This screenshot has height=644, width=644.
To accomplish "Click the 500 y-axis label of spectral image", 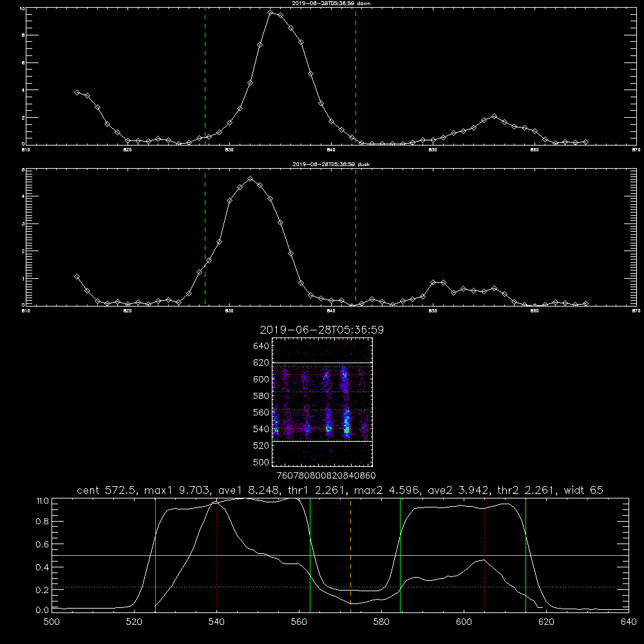I will 261,462.
